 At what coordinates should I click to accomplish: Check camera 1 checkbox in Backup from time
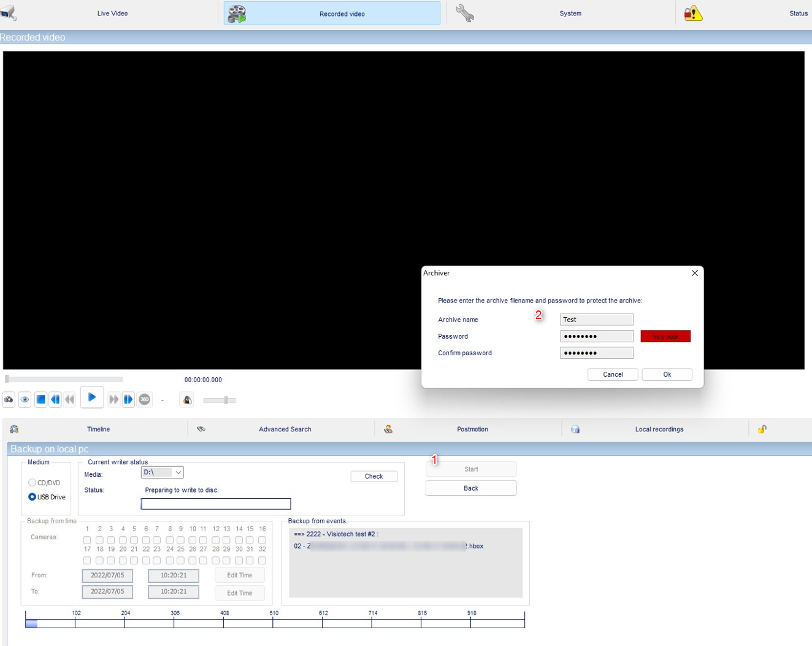(x=87, y=540)
